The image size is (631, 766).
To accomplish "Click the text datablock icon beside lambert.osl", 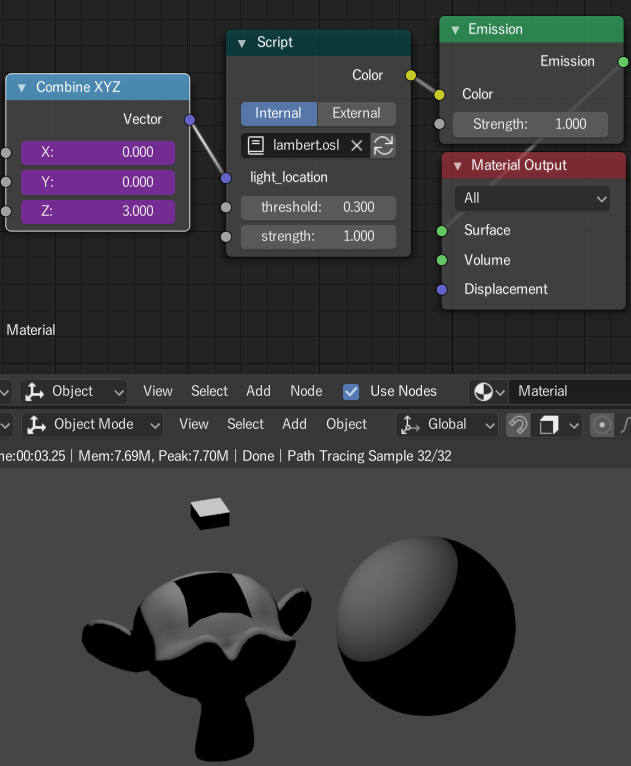I will (x=255, y=146).
